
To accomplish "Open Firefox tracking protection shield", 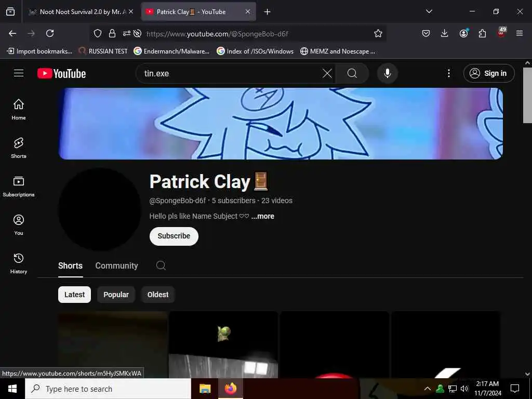I will coord(98,33).
